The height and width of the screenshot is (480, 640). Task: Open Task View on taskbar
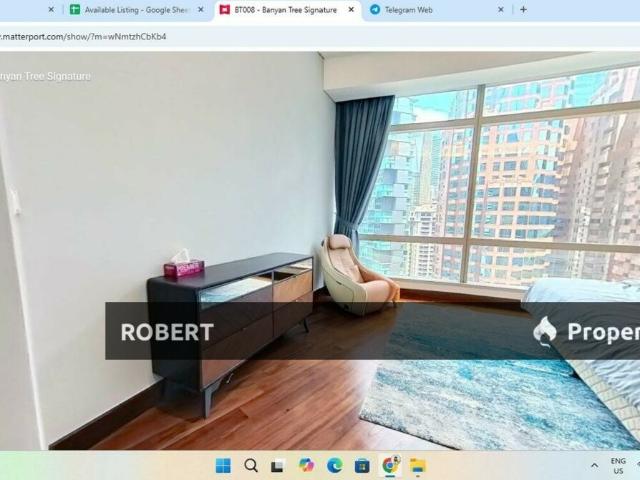[278, 465]
